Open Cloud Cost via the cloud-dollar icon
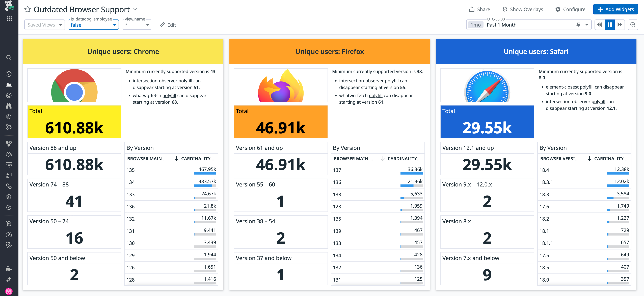The width and height of the screenshot is (644, 296). [9, 154]
